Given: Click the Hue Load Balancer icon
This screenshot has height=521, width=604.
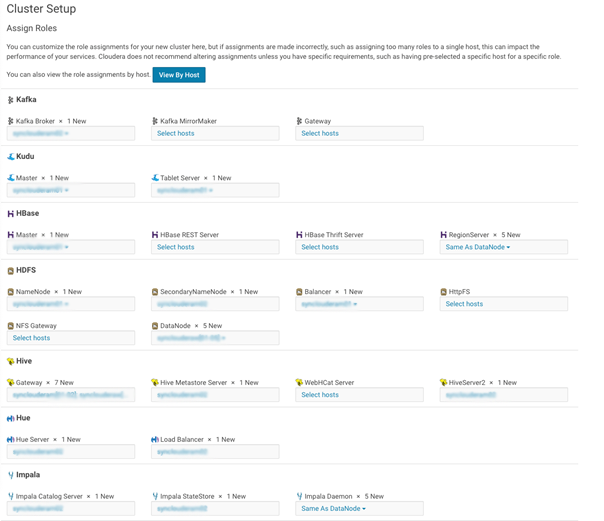Looking at the screenshot, I should [x=155, y=439].
